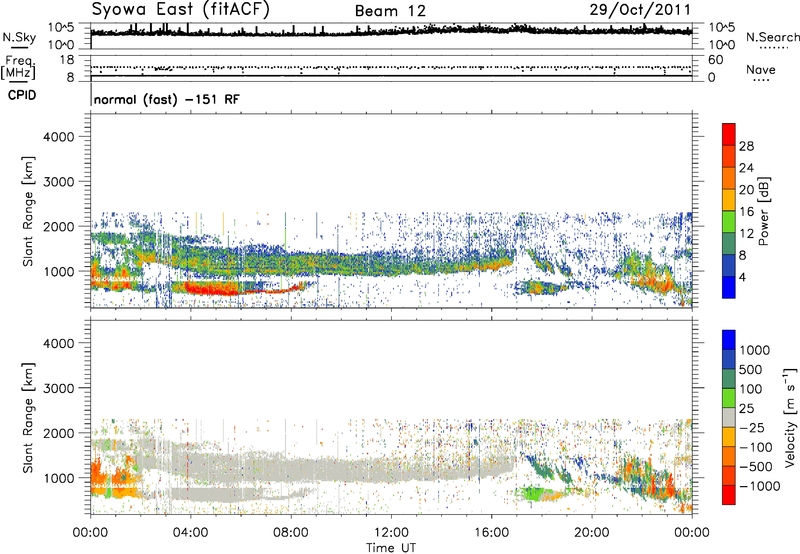Click the '4' tick on the Power colorbar
Viewport: 800px width, 554px height.
point(743,277)
